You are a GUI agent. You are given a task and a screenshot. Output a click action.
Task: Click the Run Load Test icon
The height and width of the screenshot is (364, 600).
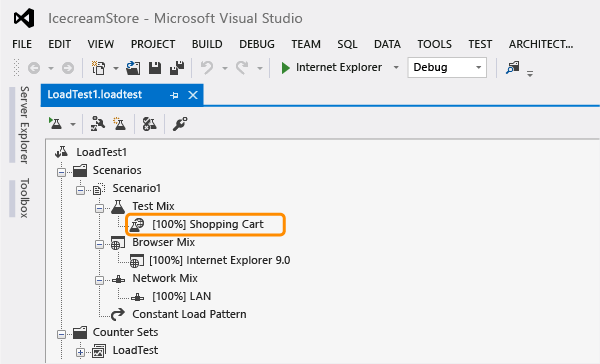56,124
